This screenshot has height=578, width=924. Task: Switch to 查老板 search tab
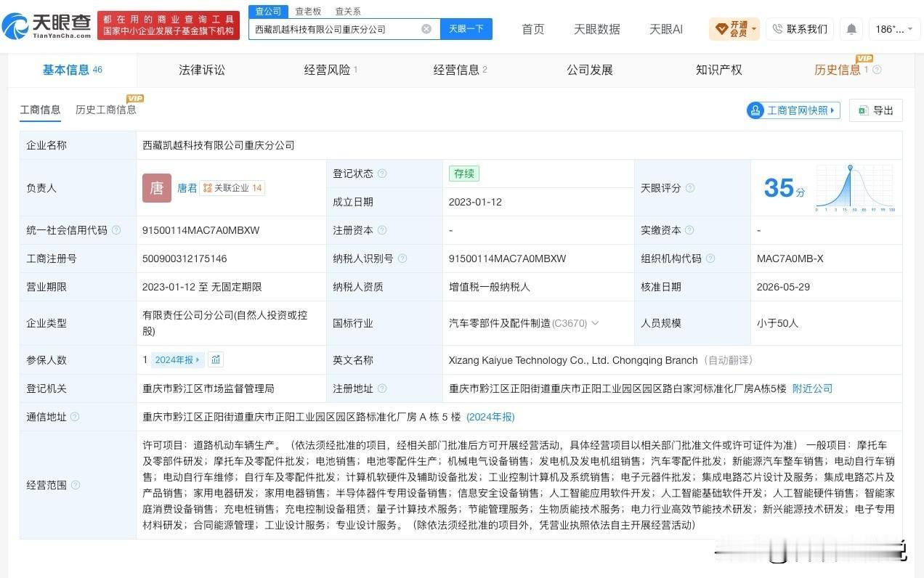coord(308,11)
